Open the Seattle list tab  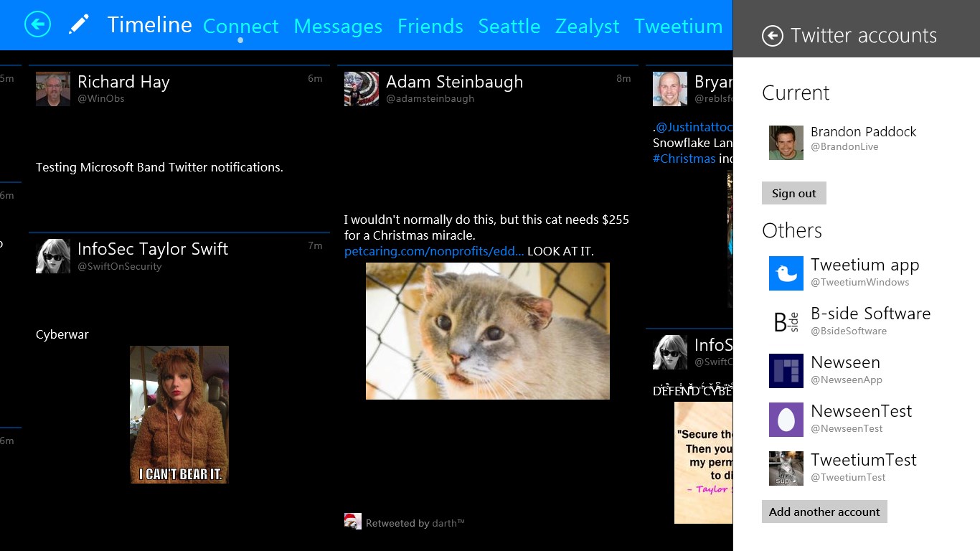[x=509, y=27]
